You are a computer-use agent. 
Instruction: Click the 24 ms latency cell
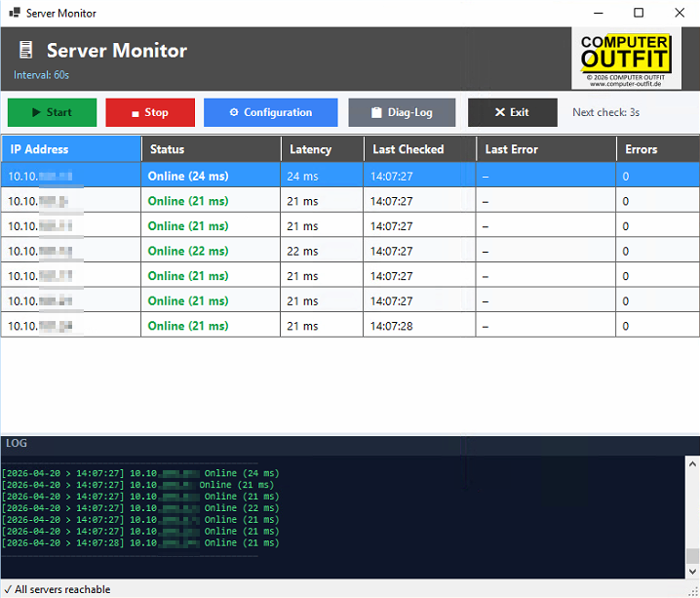tap(322, 176)
